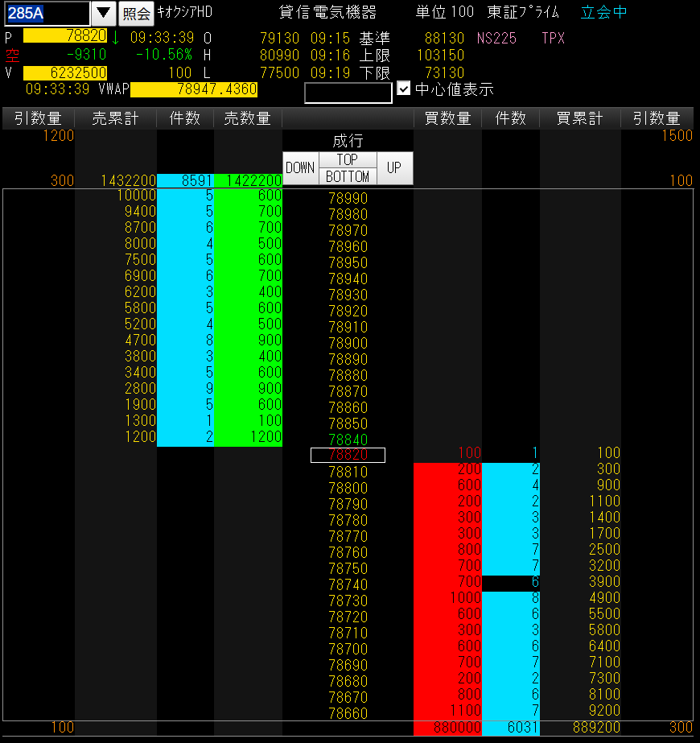
Task: Click buy quantity 1000 at 78730
Action: (464, 597)
